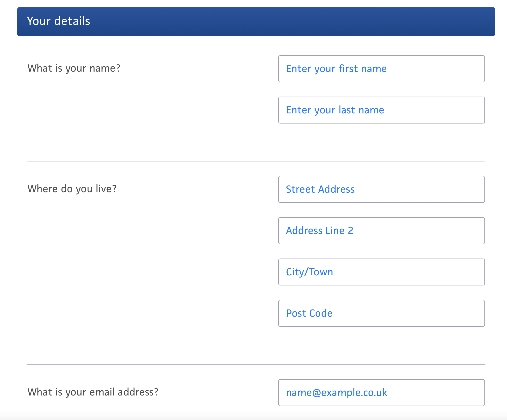Viewport: 507px width, 420px height.
Task: Click the blue header banner's empty area
Action: click(290, 21)
